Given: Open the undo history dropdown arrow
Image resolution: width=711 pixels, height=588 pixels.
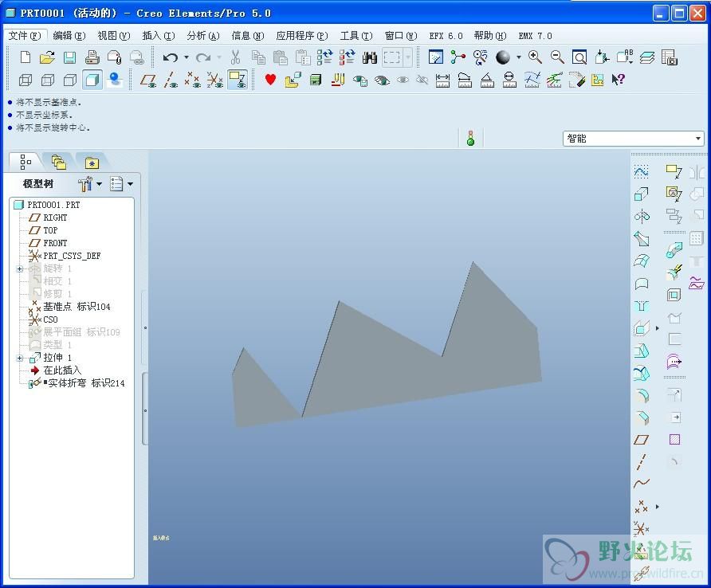Looking at the screenshot, I should point(187,57).
